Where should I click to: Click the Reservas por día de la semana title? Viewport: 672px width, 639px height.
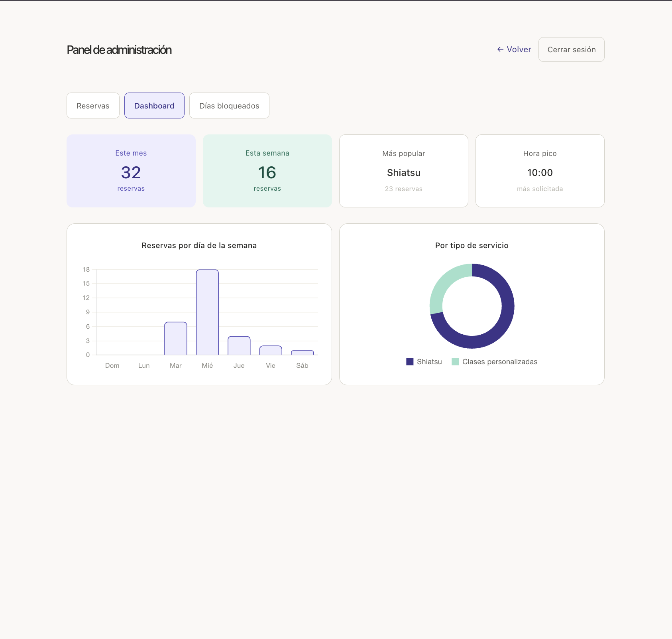[x=199, y=246]
